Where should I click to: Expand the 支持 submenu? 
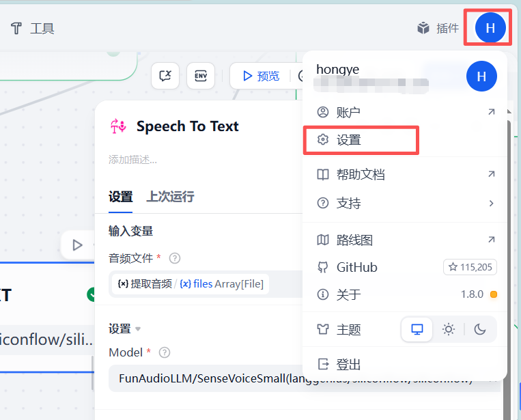[404, 203]
